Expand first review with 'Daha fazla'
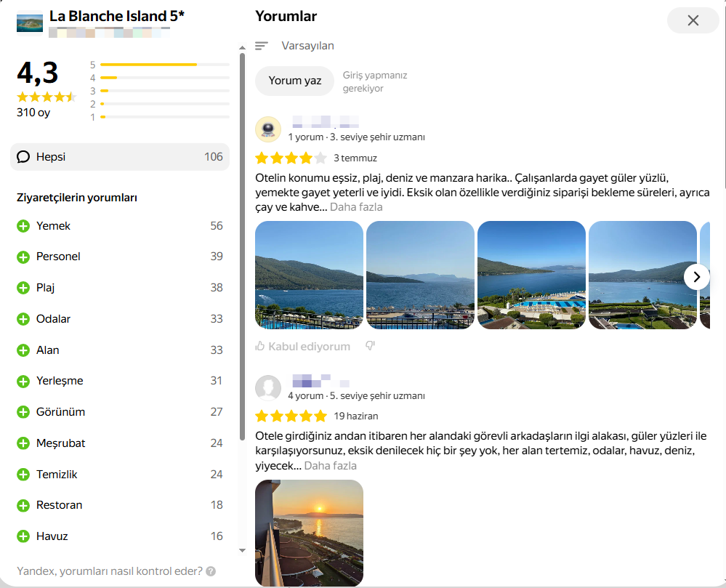726x588 pixels. (x=356, y=207)
